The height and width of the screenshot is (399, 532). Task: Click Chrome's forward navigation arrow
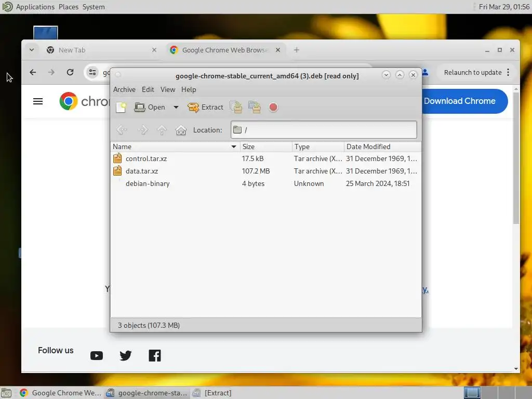pyautogui.click(x=51, y=72)
